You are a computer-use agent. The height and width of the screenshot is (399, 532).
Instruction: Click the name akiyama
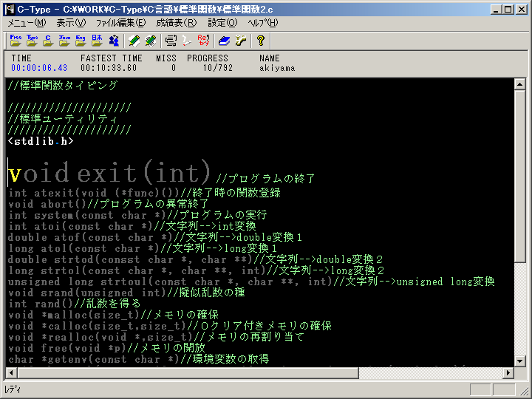click(x=277, y=68)
